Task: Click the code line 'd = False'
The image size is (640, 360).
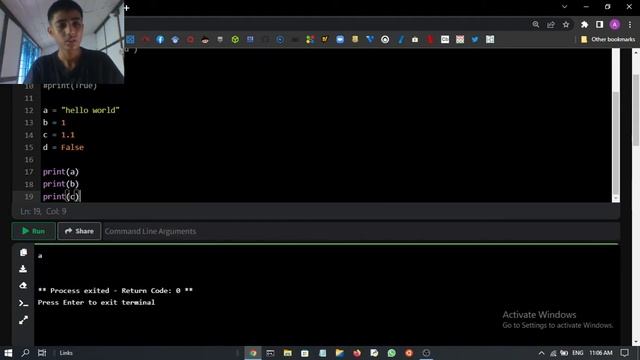Action: point(63,147)
